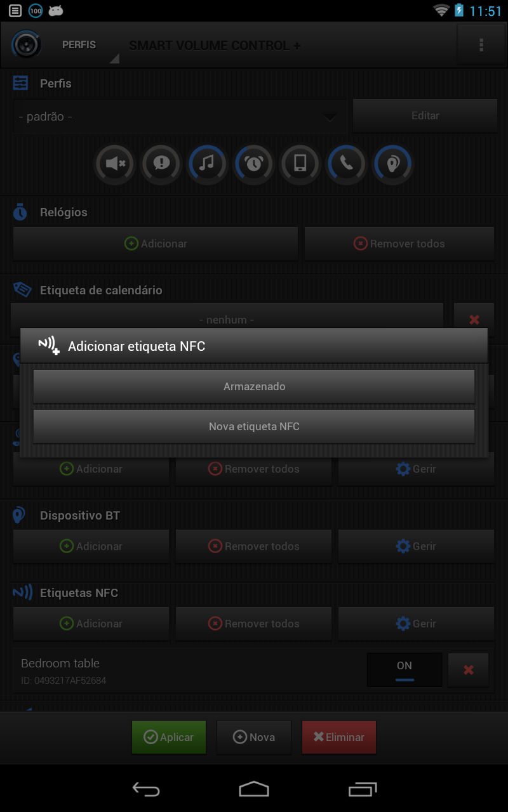508x812 pixels.
Task: Select the notification speech bubble volume icon
Action: [161, 164]
